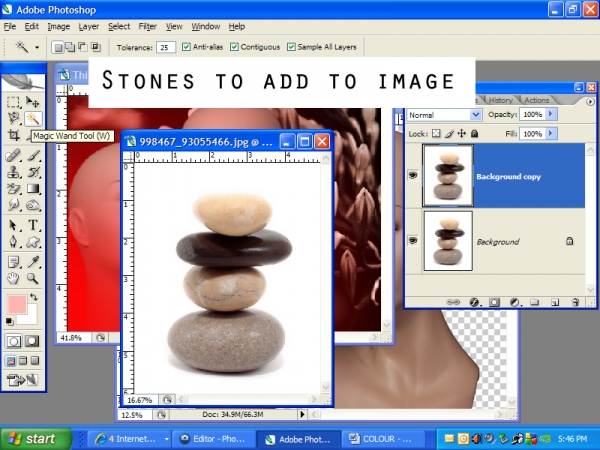Screen dimensions: 600x450
Task: Choose Full Screen Mode with menu bar
Action: click(23, 360)
